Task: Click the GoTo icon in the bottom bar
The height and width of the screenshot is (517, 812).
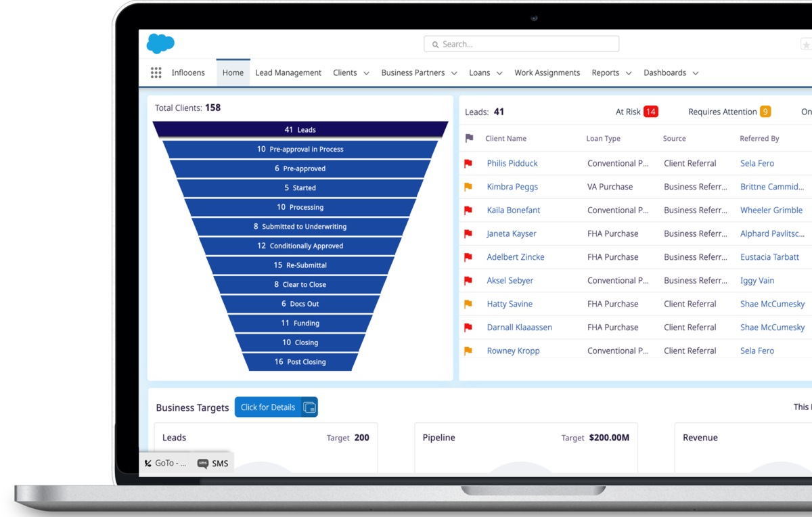Action: [148, 463]
